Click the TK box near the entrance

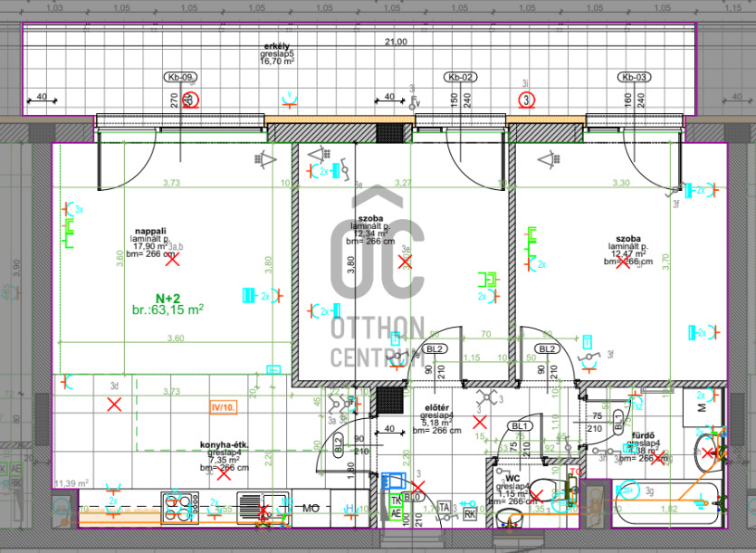point(396,500)
